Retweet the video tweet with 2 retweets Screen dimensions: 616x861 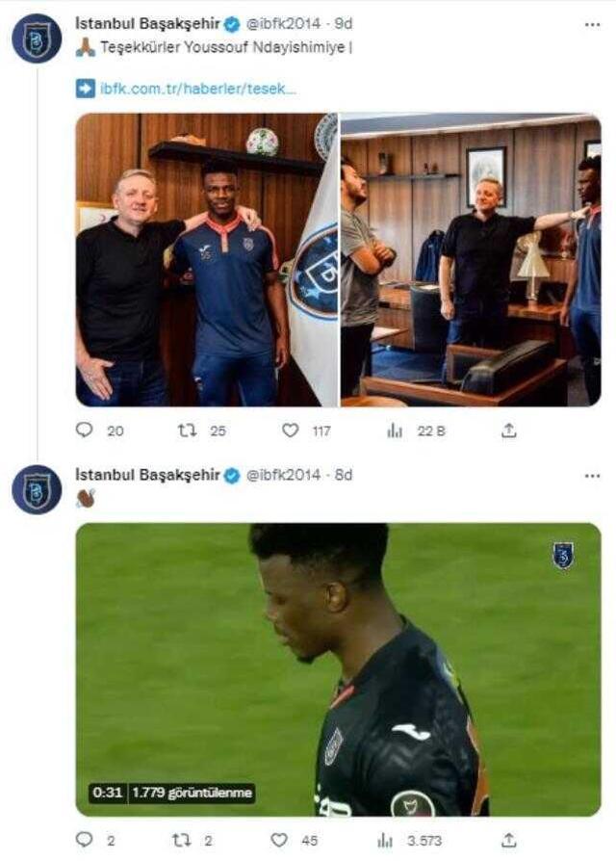[x=181, y=840]
